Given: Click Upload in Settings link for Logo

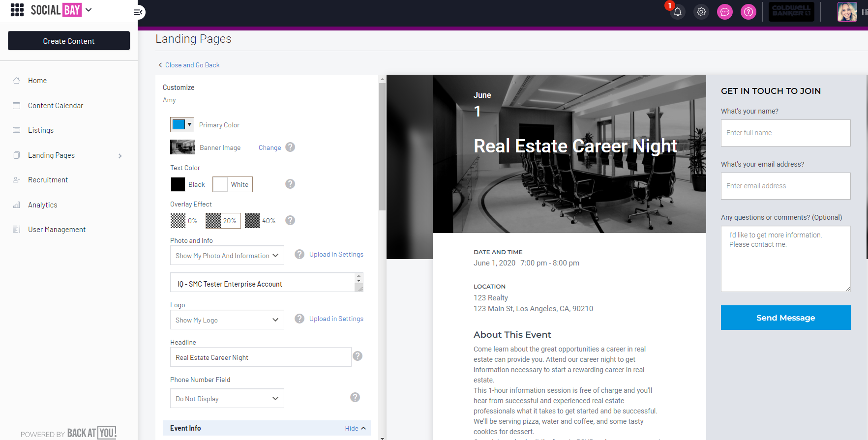Looking at the screenshot, I should tap(336, 319).
